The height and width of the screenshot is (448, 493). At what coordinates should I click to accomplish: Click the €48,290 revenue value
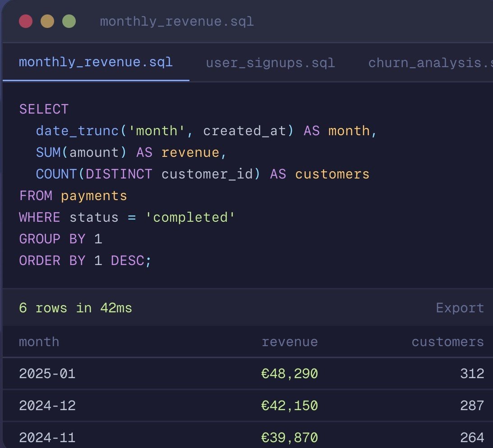290,373
